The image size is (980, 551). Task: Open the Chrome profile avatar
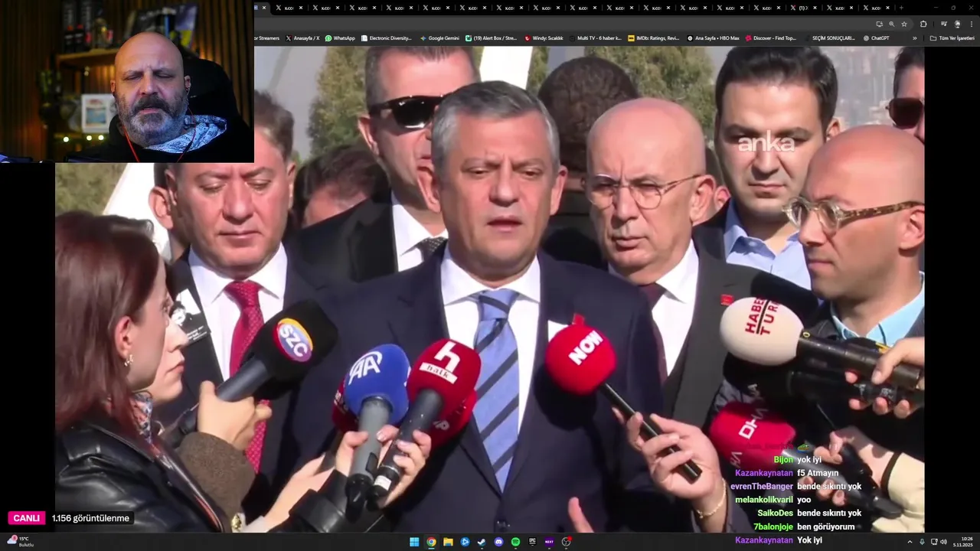click(x=957, y=24)
